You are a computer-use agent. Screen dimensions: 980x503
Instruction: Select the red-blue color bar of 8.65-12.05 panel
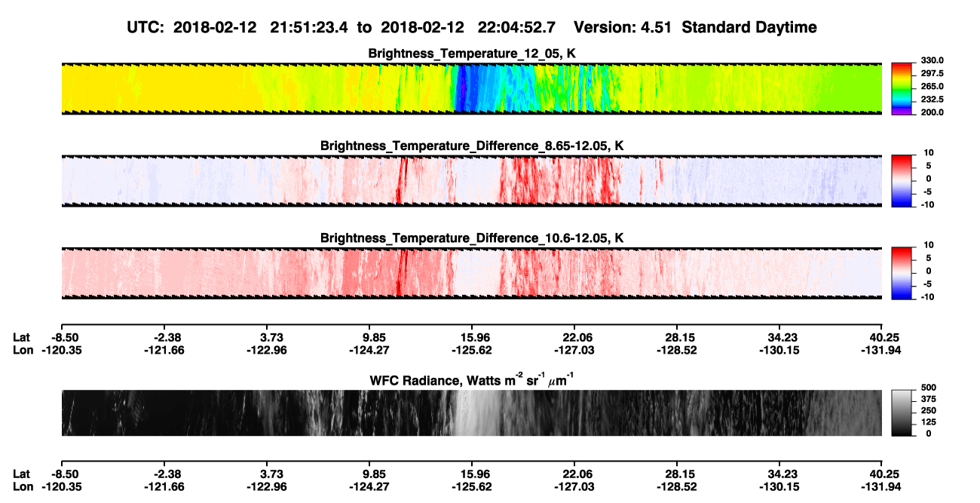click(902, 181)
